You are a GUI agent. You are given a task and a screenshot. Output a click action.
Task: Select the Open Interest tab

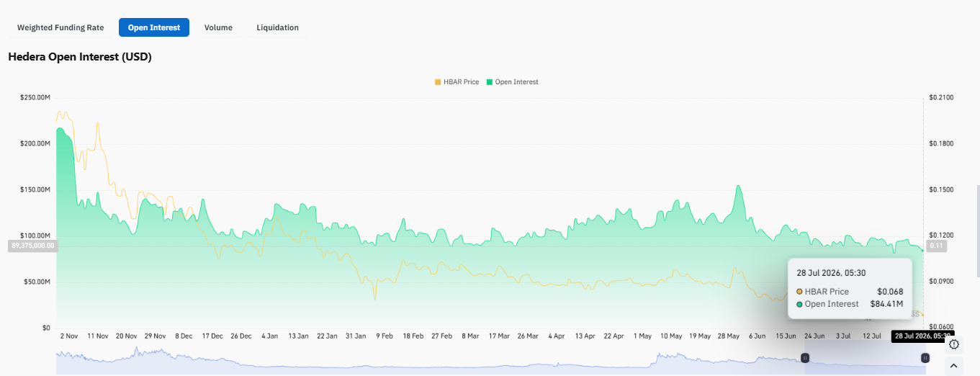154,27
